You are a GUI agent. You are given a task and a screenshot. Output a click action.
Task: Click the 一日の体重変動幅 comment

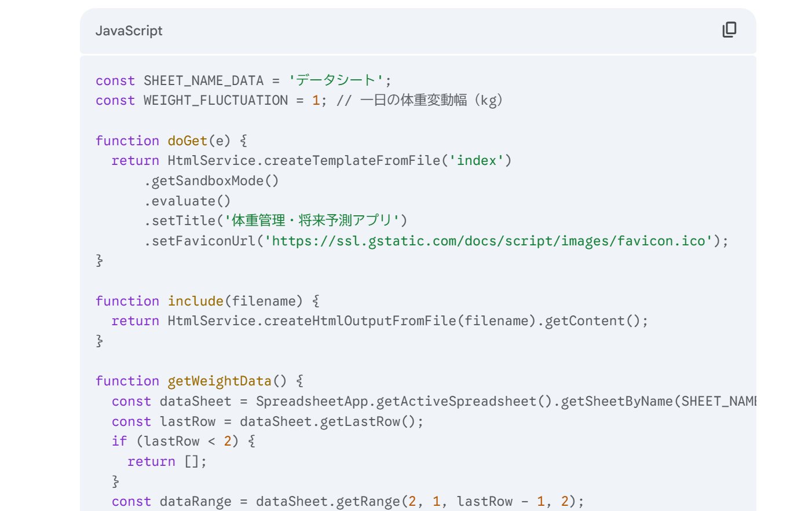420,101
